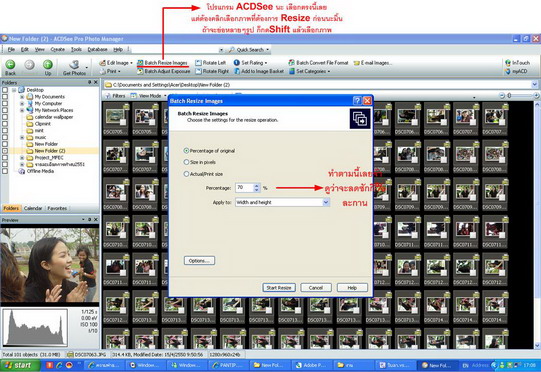Screen dimensions: 541x372
Task: Select Size in pixels radio button
Action: click(186, 162)
